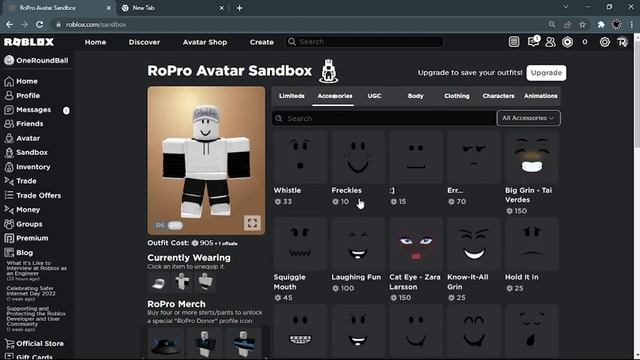Open the All Accessories dropdown
Screen dimensions: 640x360
click(x=528, y=118)
